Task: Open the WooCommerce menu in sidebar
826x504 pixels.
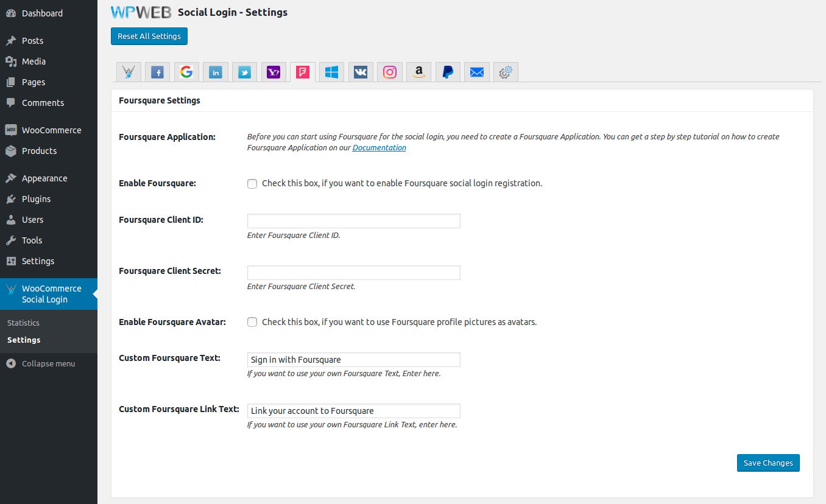Action: click(x=51, y=130)
